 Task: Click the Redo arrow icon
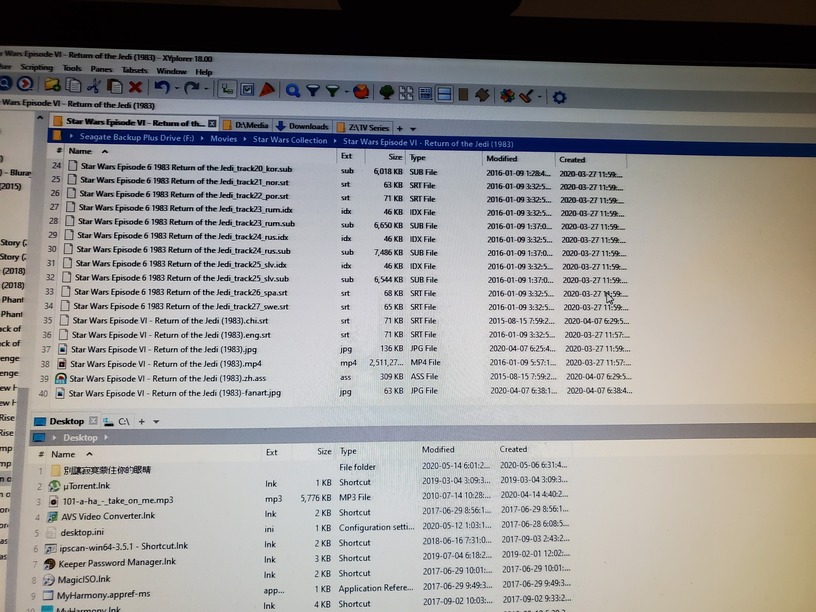point(191,88)
